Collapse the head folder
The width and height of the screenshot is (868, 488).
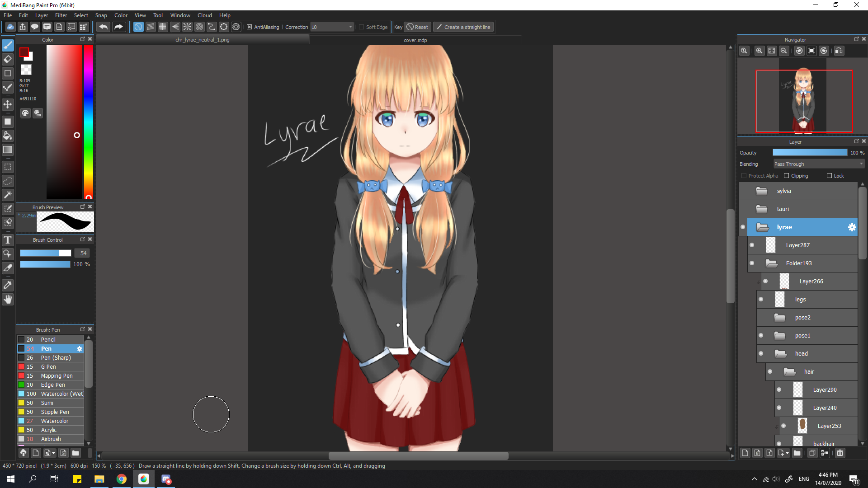tap(780, 354)
